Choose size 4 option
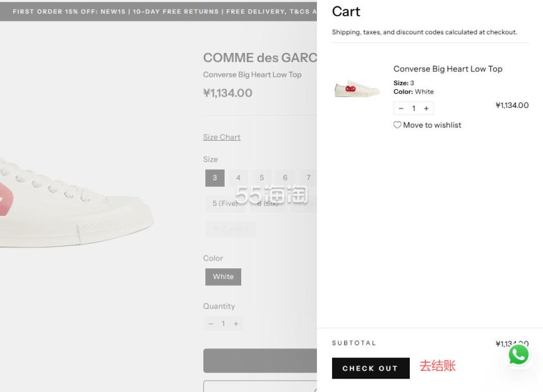The image size is (543, 392). click(238, 178)
